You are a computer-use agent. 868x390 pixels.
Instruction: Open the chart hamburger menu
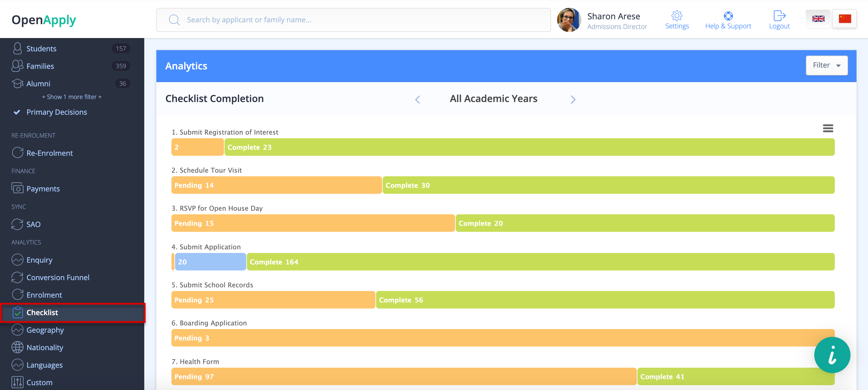828,128
